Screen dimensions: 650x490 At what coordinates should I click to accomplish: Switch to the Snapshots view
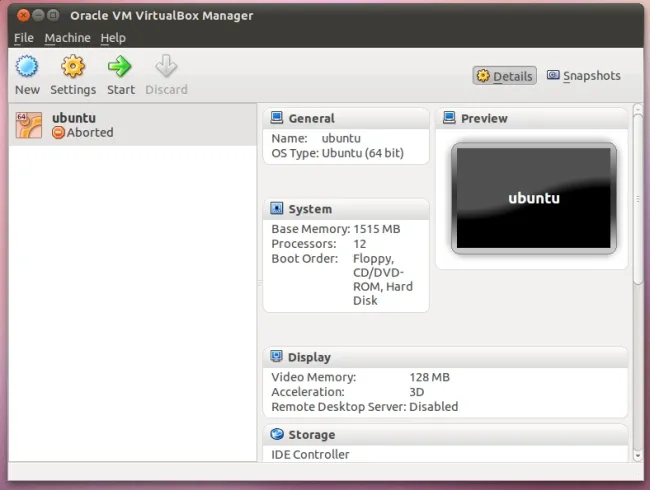[583, 76]
